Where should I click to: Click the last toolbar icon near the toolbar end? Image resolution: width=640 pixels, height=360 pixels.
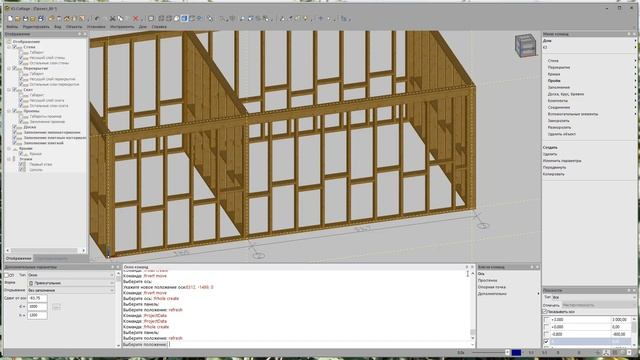pyautogui.click(x=344, y=19)
